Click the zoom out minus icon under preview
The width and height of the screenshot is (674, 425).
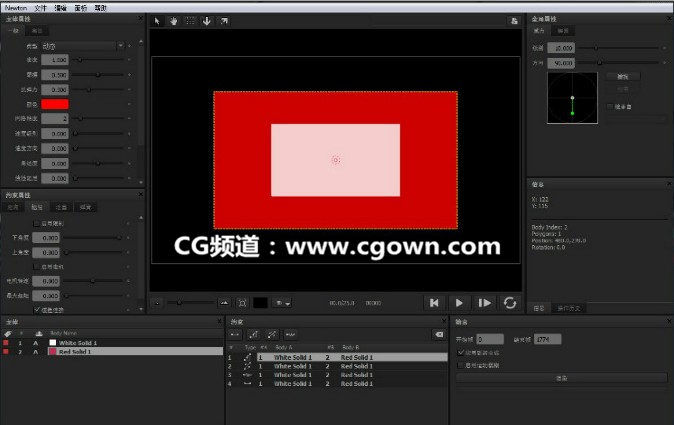click(157, 303)
